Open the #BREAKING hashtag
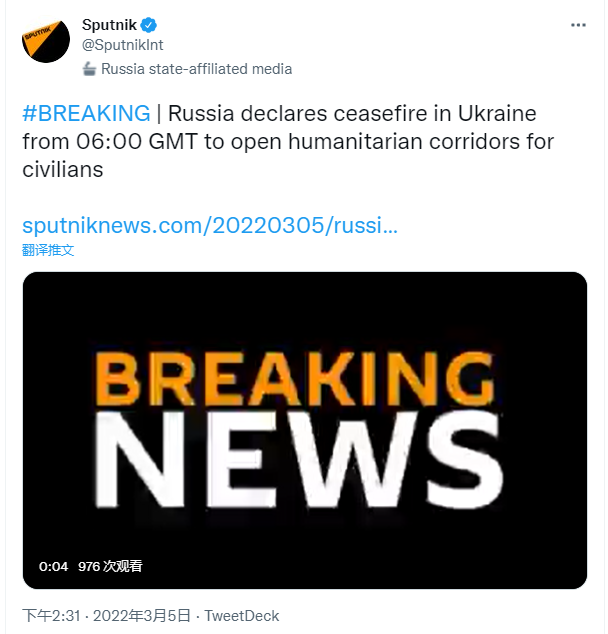The image size is (608, 634). coord(85,113)
